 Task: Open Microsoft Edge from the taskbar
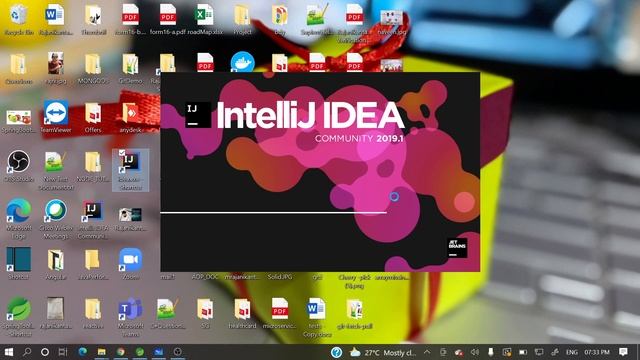coord(82,352)
